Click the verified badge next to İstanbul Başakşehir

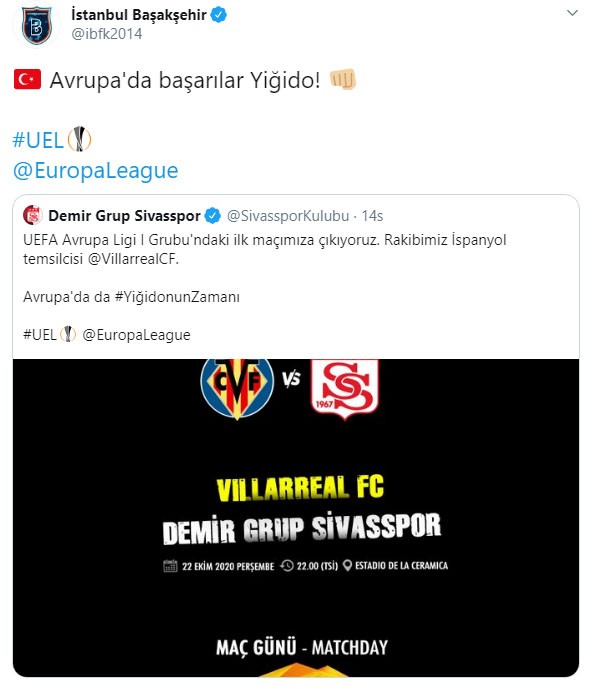pyautogui.click(x=219, y=15)
